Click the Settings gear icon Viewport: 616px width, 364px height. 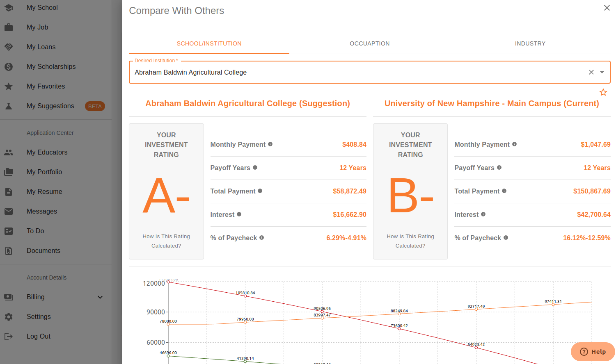click(9, 317)
